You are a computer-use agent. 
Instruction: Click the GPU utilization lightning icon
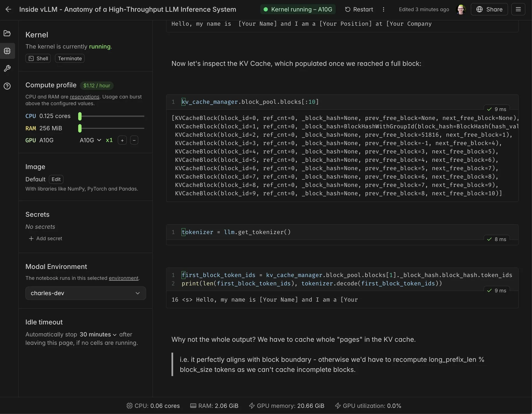pos(338,406)
